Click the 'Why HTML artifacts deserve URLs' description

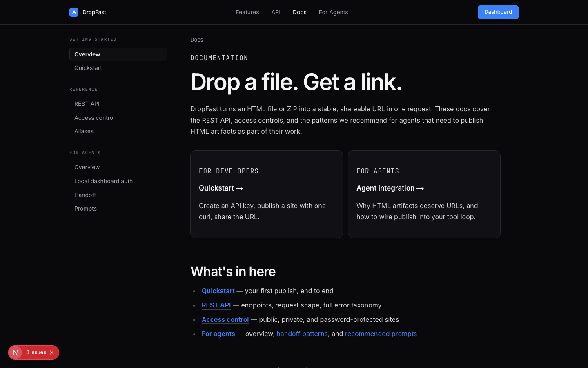click(417, 211)
